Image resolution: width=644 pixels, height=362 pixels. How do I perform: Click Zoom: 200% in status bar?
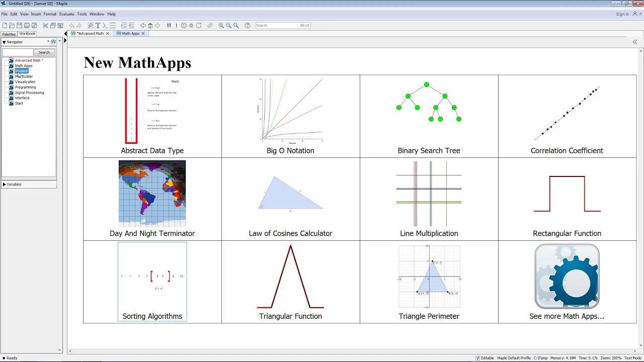pyautogui.click(x=611, y=358)
